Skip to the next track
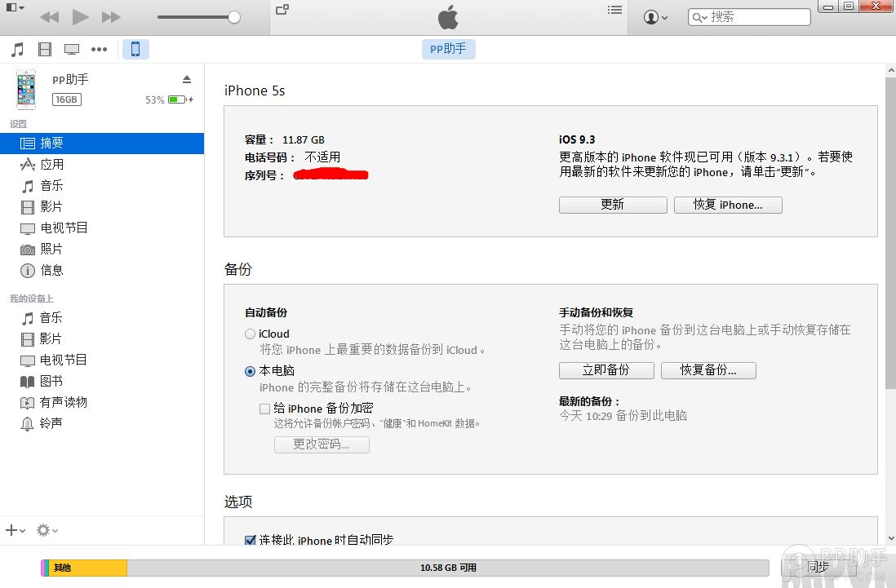This screenshot has width=896, height=588. pyautogui.click(x=111, y=17)
